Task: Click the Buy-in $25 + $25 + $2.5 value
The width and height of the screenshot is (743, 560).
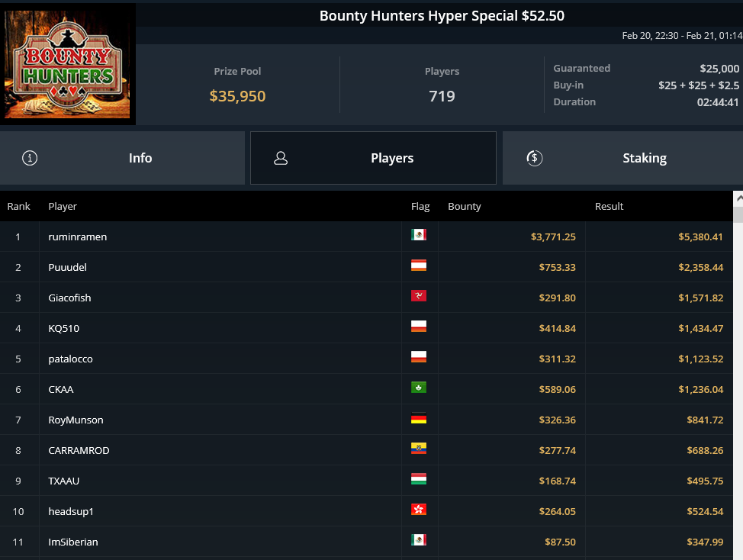Action: [x=699, y=85]
